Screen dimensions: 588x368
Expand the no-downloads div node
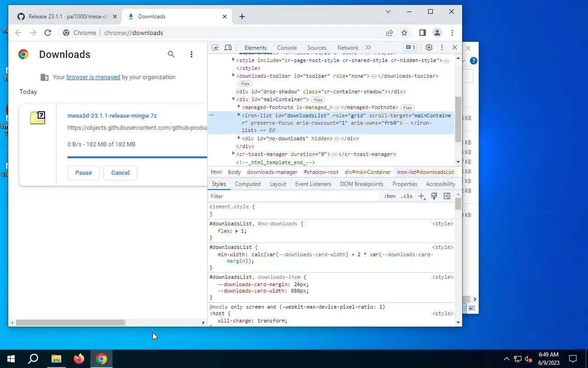pyautogui.click(x=239, y=138)
